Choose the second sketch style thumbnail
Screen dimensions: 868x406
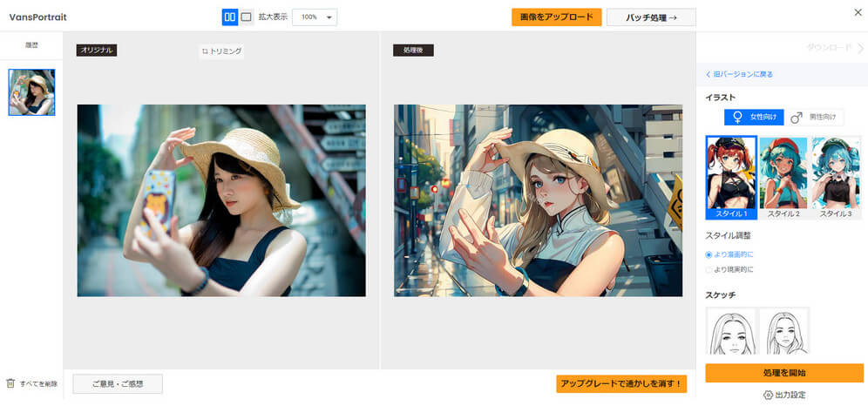point(783,331)
